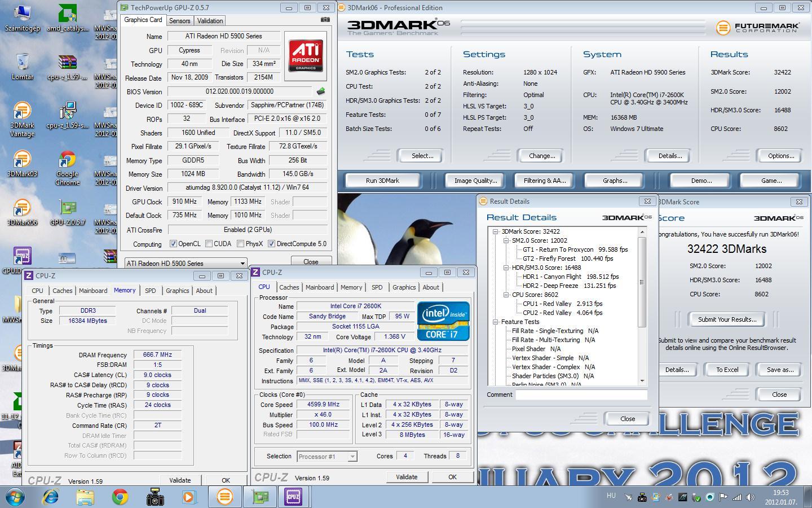Click Validate in CPU-Z processor window

pyautogui.click(x=407, y=477)
